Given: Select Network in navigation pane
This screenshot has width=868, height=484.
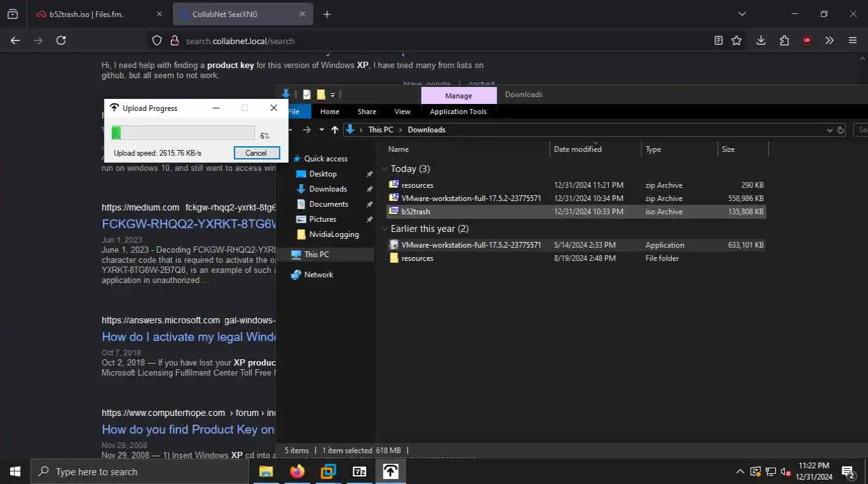Looking at the screenshot, I should click(318, 275).
